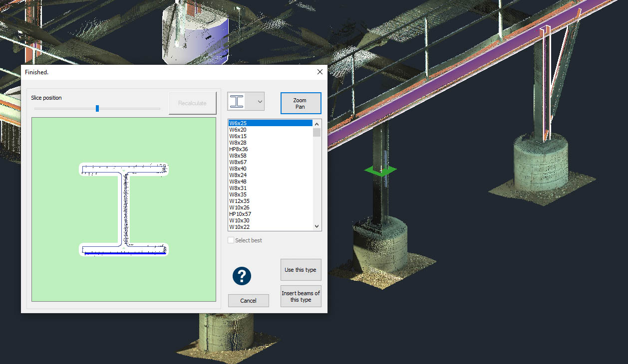Click the profile list scroll up arrow
The width and height of the screenshot is (628, 364).
point(316,124)
